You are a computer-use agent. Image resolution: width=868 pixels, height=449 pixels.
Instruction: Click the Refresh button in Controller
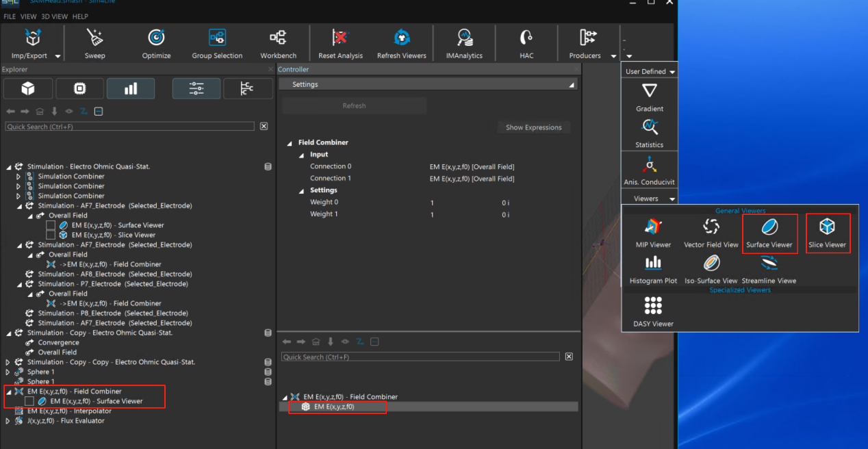click(x=354, y=106)
